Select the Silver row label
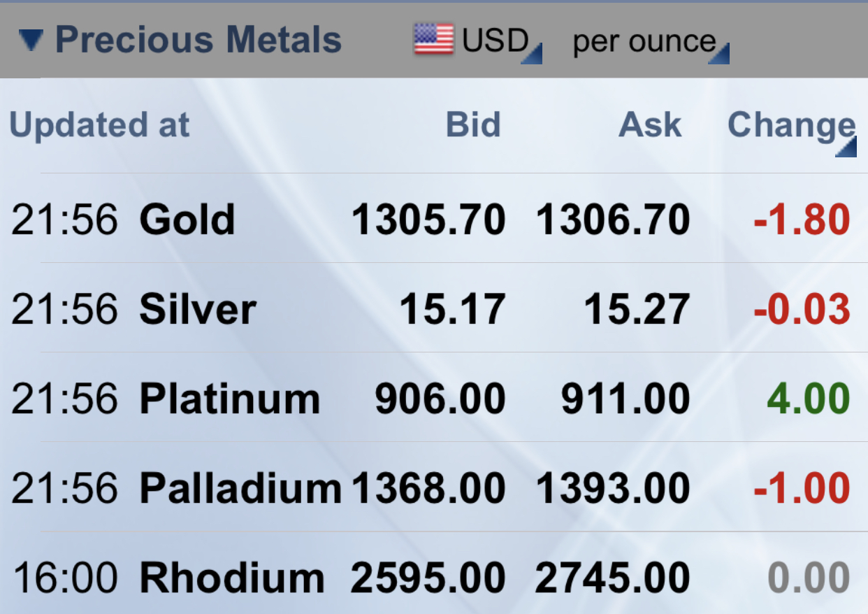This screenshot has width=868, height=614. pyautogui.click(x=198, y=309)
